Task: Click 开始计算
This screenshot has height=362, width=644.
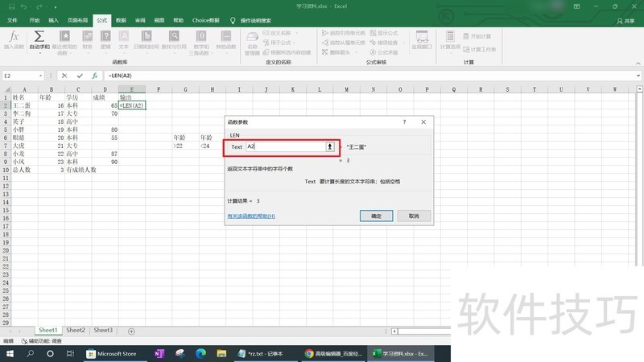Action: 477,36
